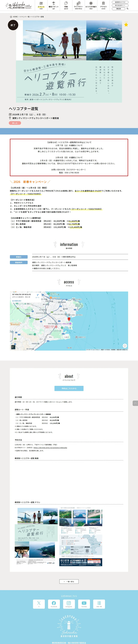Open the アクセス access menu
This screenshot has height=644, width=138.
coord(103,5)
